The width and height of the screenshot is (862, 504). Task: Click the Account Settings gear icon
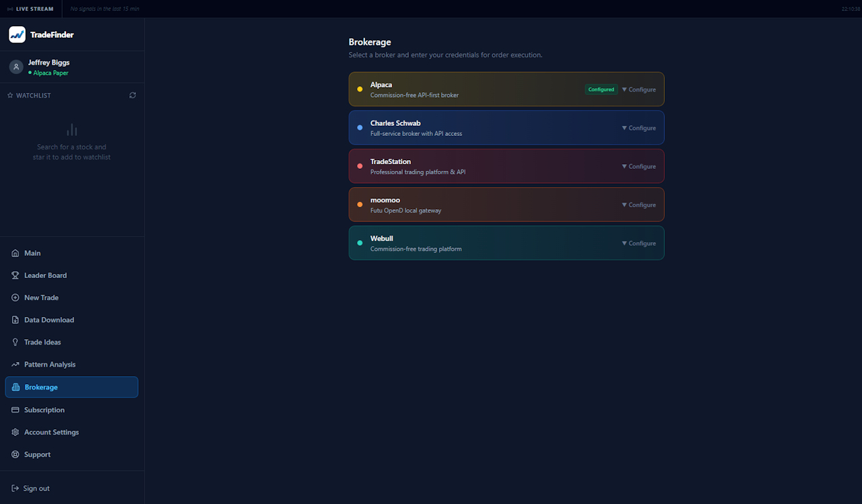tap(15, 432)
